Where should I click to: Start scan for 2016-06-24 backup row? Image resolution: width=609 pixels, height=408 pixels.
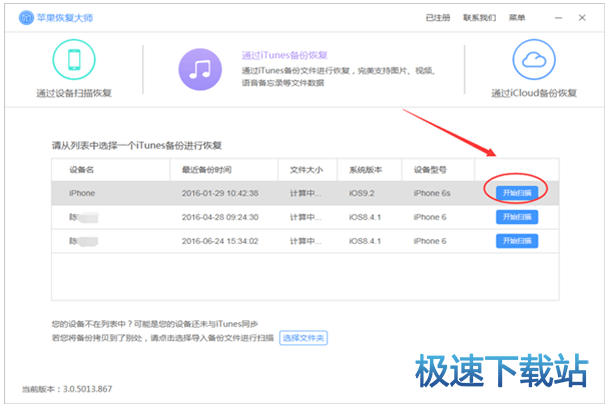tap(517, 241)
